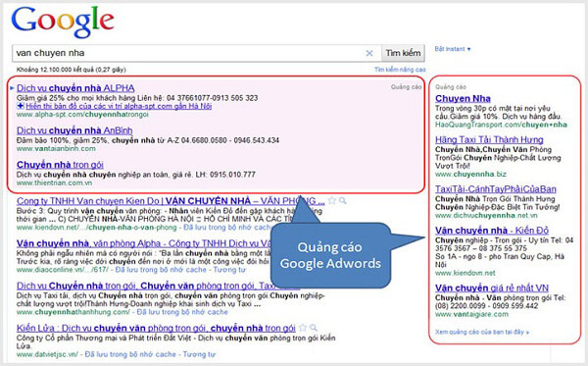The width and height of the screenshot is (588, 366).
Task: Expand the alpha-spt.com map plus icon
Action: click(21, 106)
